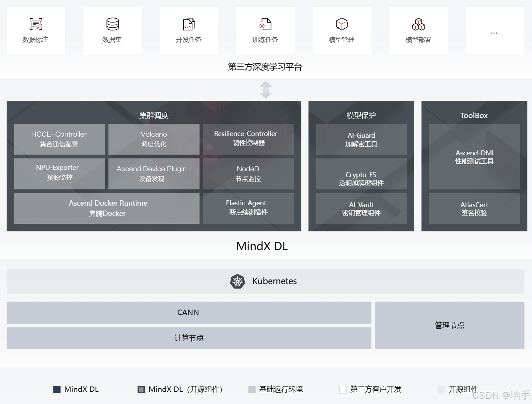Open the AI-Guard 加解密工具 block
This screenshot has width=532, height=404.
(361, 139)
